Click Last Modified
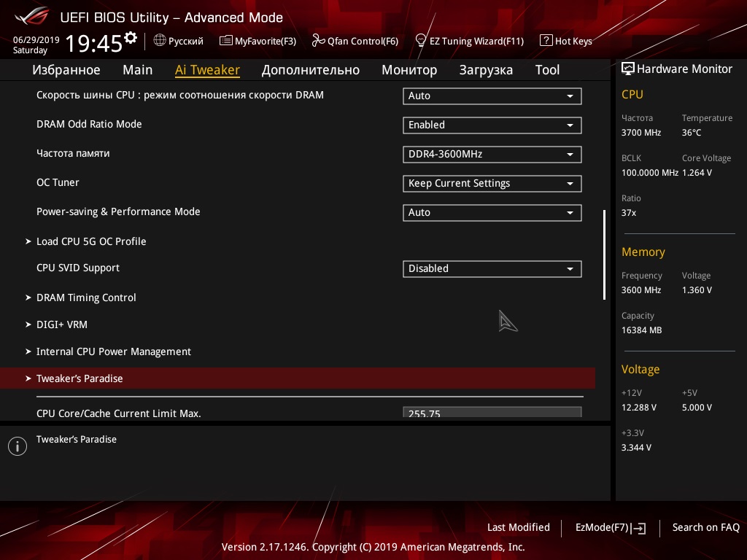 519,527
